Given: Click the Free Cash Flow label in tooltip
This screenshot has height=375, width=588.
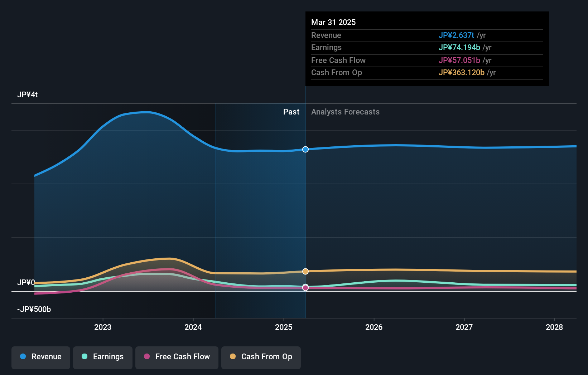Looking at the screenshot, I should coord(338,60).
